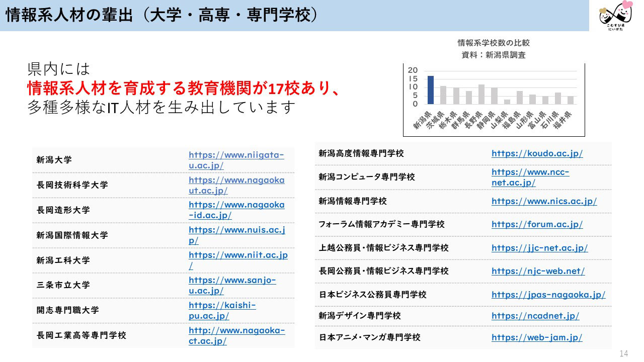Open the ncc-net.ac.jp link
The width and height of the screenshot is (644, 362).
point(530,177)
